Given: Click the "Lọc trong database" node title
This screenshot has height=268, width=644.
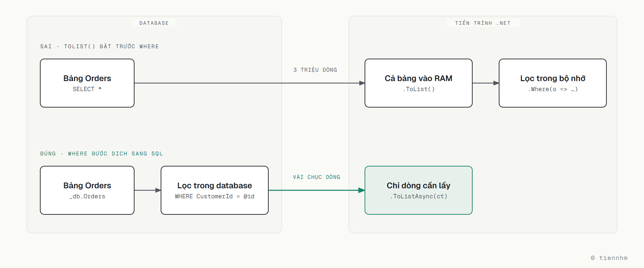Looking at the screenshot, I should point(215,186).
